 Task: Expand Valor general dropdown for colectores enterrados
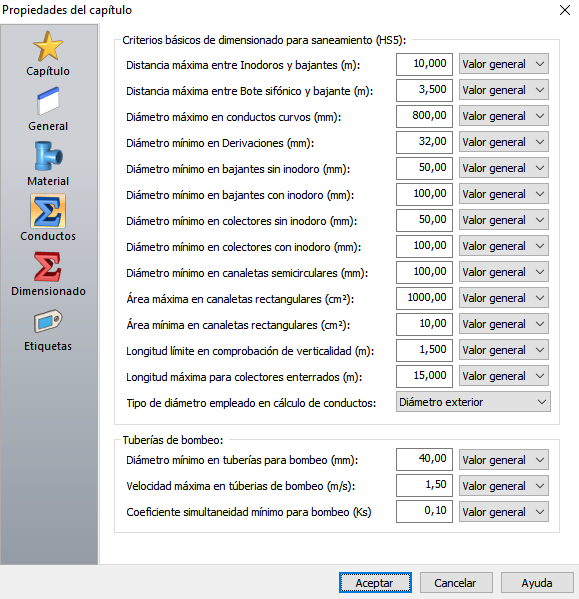pyautogui.click(x=504, y=376)
